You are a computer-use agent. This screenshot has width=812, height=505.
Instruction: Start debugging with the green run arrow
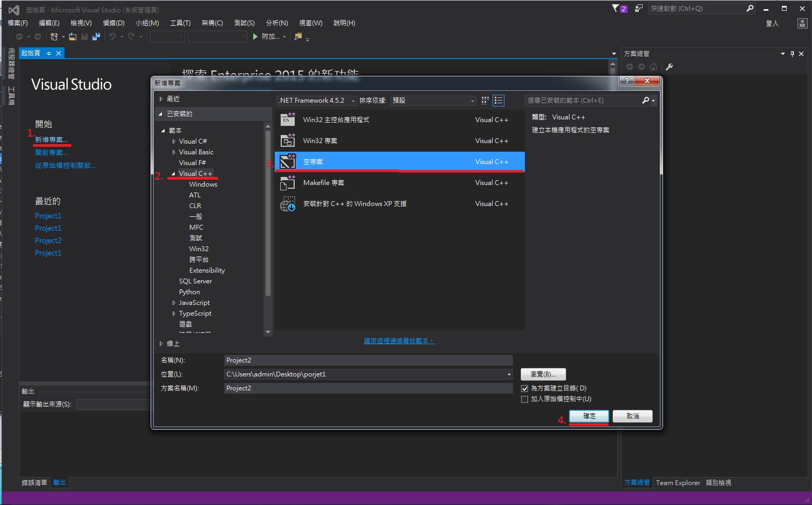pyautogui.click(x=255, y=37)
